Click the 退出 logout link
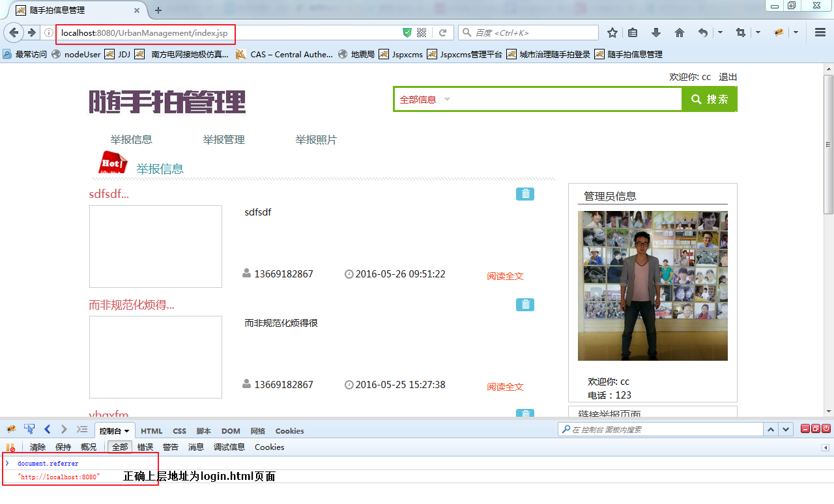 728,77
